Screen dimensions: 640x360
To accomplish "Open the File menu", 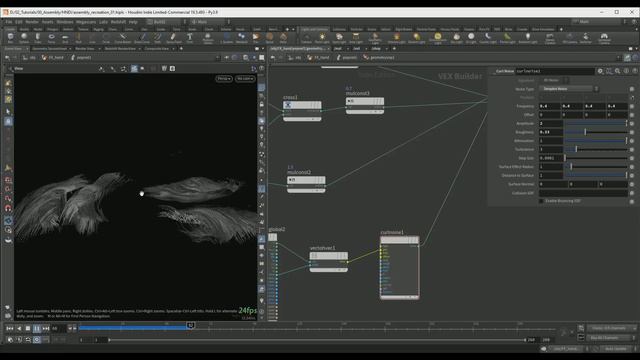I will (9, 22).
